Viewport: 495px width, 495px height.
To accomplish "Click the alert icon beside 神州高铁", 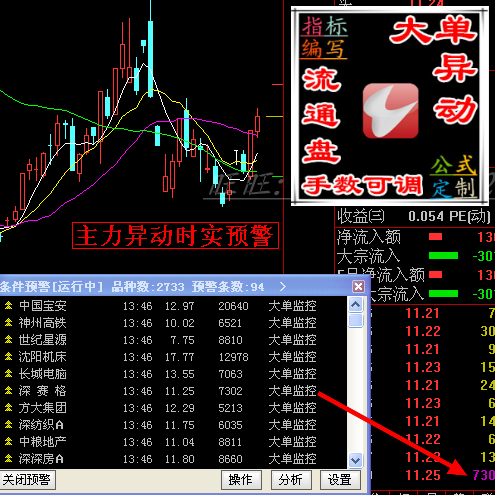I will [8, 322].
